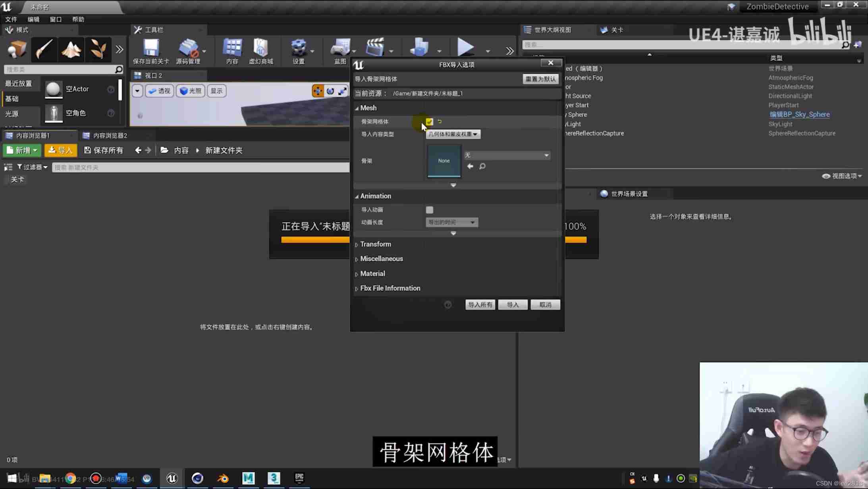Open Epic Games Launcher in taskbar
This screenshot has height=489, width=868.
tap(299, 478)
